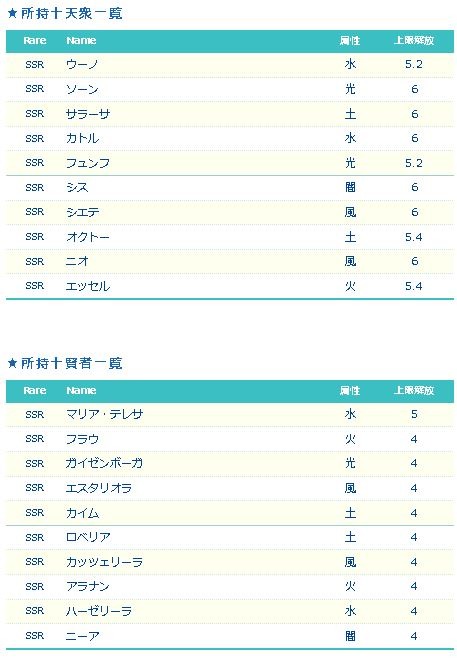Click the 所持十天衆一覧 heading

72,13
